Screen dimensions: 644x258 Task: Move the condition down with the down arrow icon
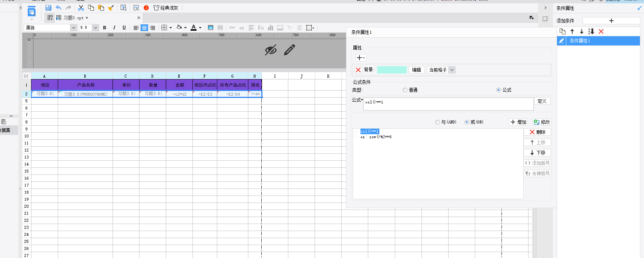[x=581, y=31]
